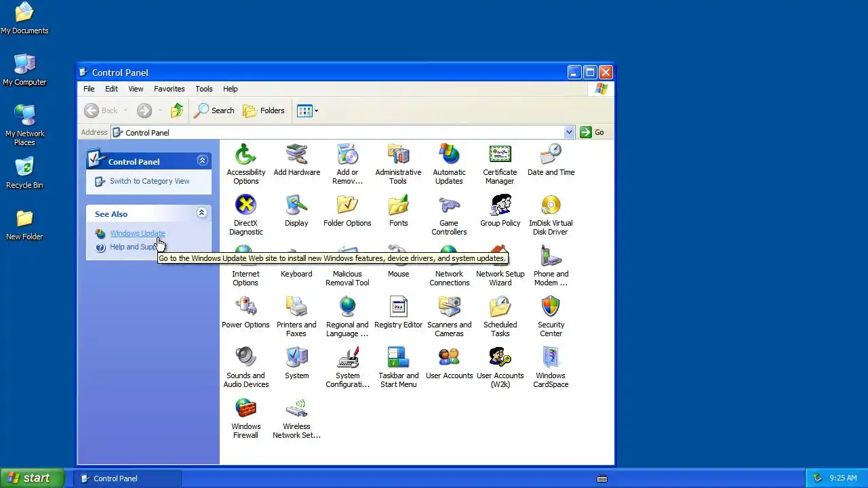868x488 pixels.
Task: Collapse the Control Panel sidebar section
Action: tap(202, 161)
